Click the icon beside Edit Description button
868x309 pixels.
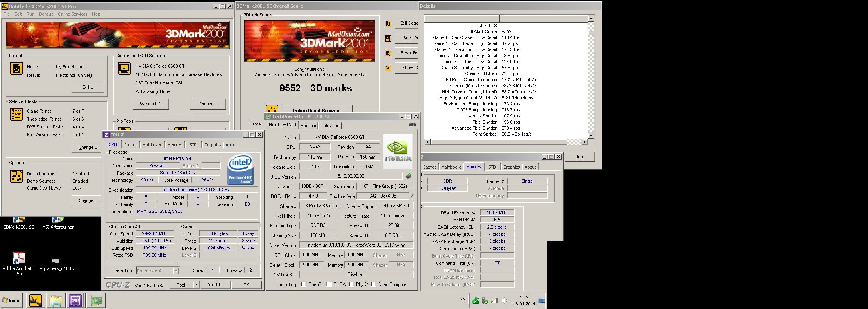(x=388, y=24)
